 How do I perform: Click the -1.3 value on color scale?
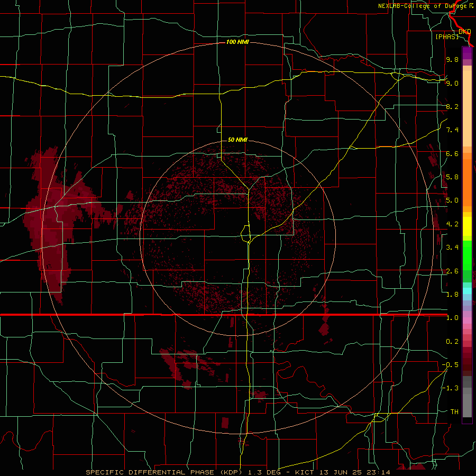tap(450, 388)
